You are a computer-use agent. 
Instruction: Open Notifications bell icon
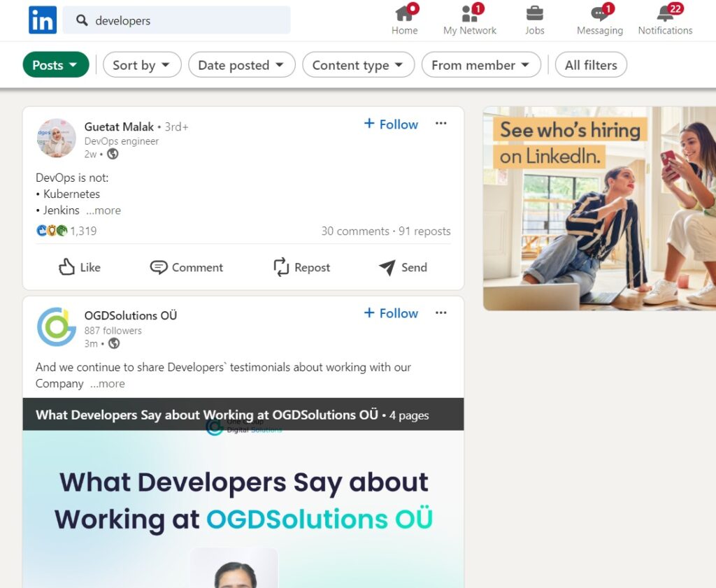pos(665,14)
